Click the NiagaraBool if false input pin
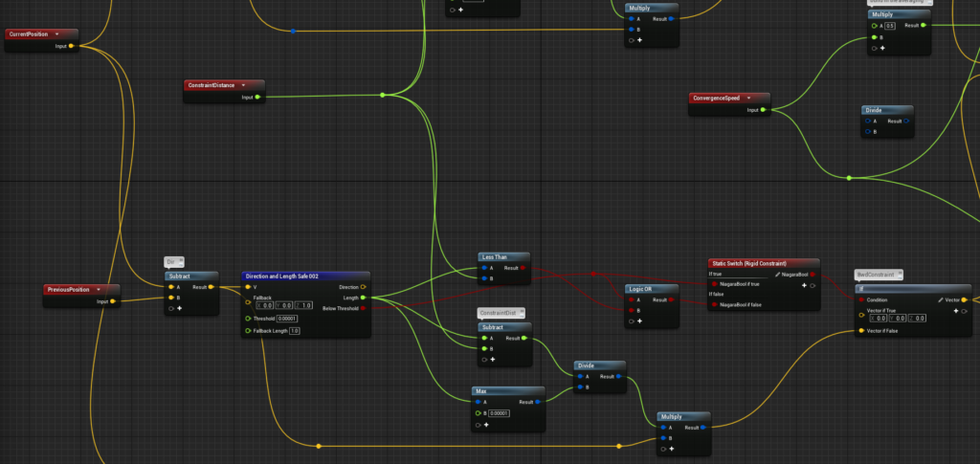 [714, 305]
